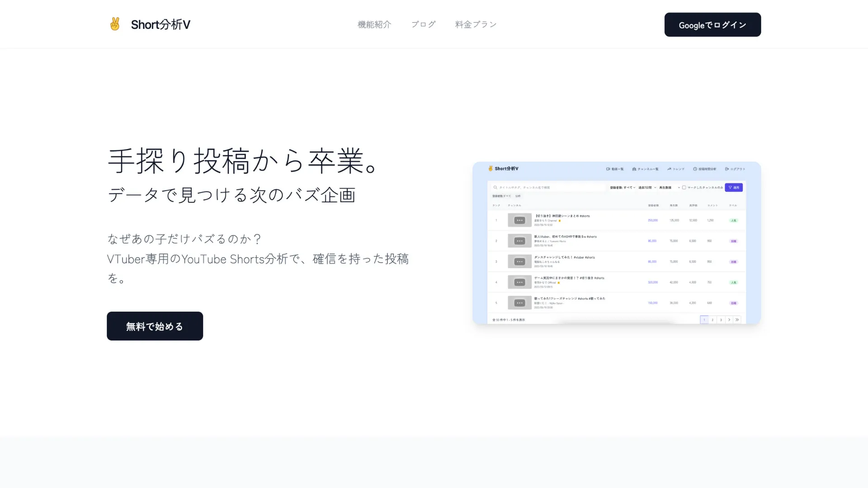868x488 pixels.
Task: Tick the マークしたチャンネルのみ checkbox
Action: tap(684, 188)
